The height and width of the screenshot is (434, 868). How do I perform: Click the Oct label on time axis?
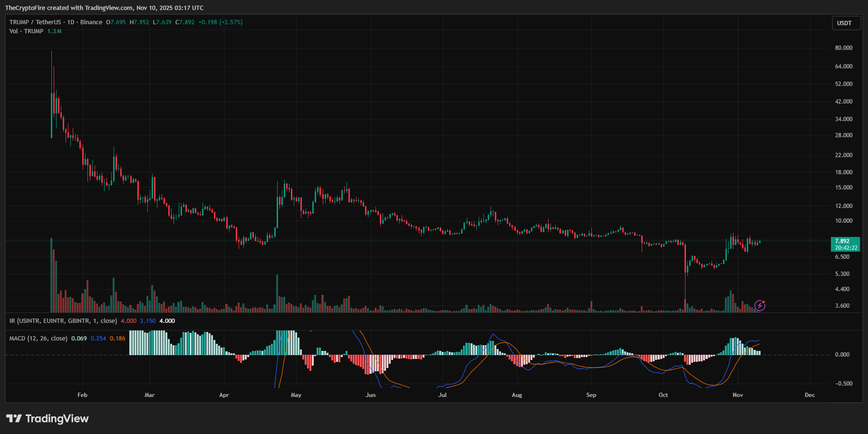pos(663,395)
